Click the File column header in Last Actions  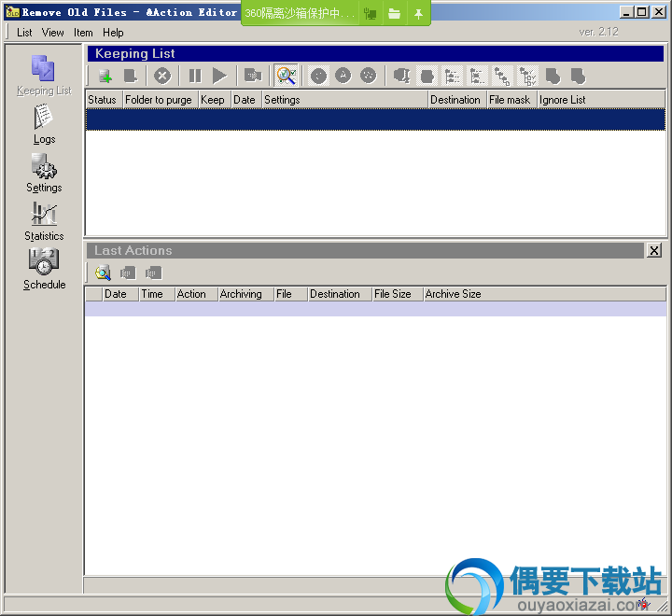tap(290, 294)
